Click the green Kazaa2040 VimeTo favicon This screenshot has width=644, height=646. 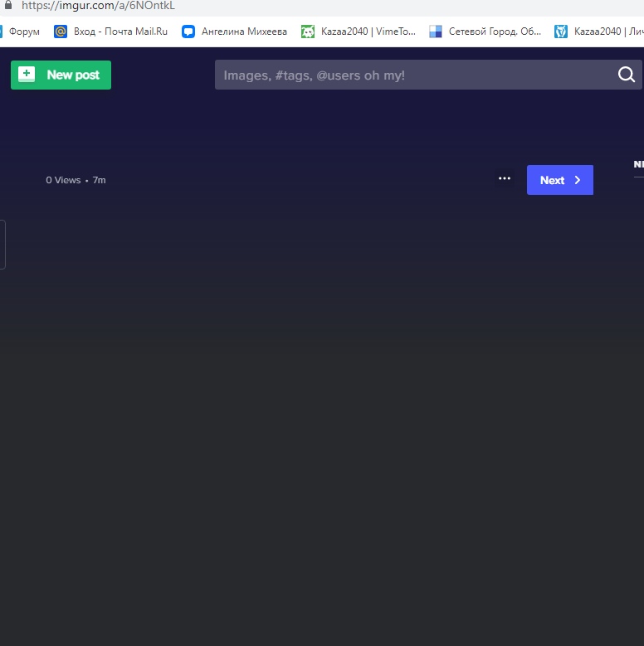click(308, 32)
